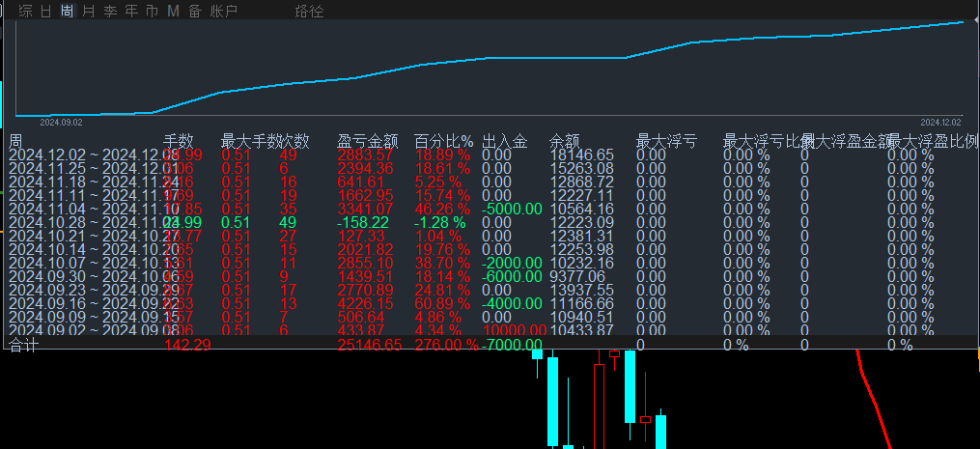This screenshot has width=980, height=449.
Task: Switch to the 综 summary tab
Action: (26, 11)
